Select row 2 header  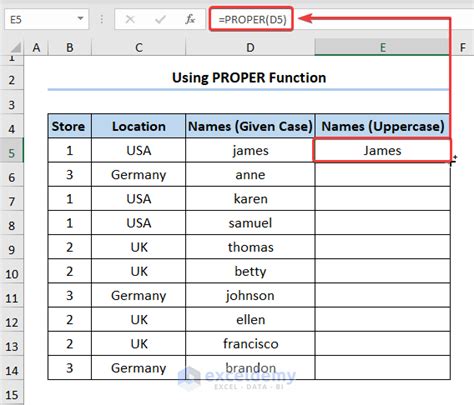[x=12, y=78]
